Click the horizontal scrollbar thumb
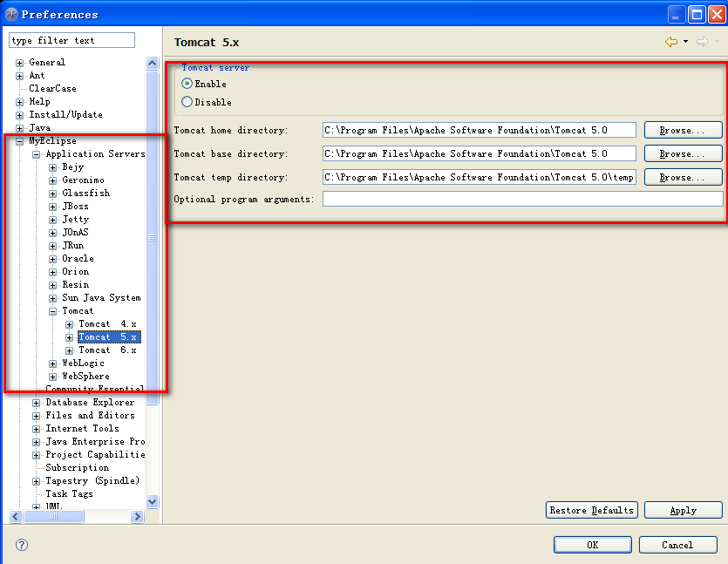Screen dimensions: 728x564 tap(54, 516)
